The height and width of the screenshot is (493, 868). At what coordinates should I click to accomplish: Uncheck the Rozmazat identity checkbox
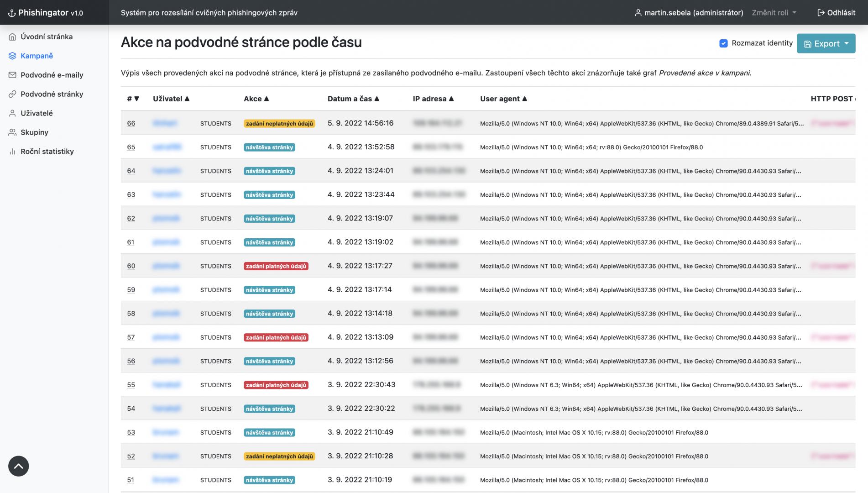723,43
